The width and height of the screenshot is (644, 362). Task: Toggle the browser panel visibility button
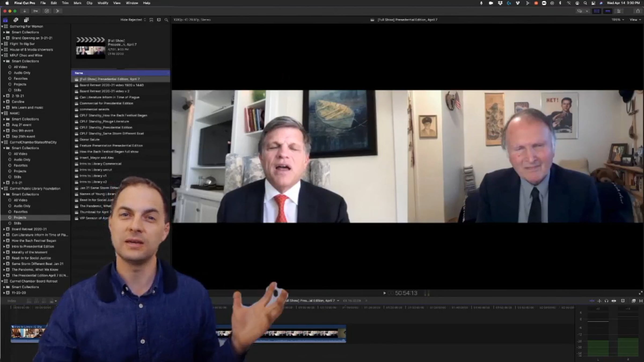[597, 11]
